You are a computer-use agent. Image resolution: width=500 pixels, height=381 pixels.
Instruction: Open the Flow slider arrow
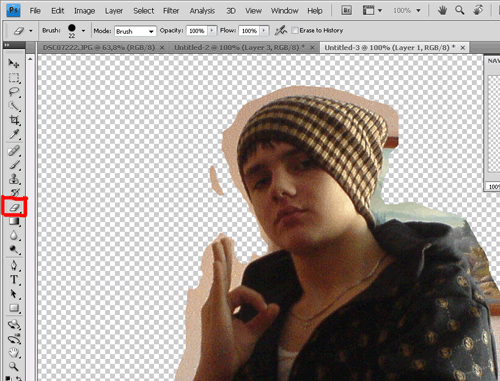264,31
